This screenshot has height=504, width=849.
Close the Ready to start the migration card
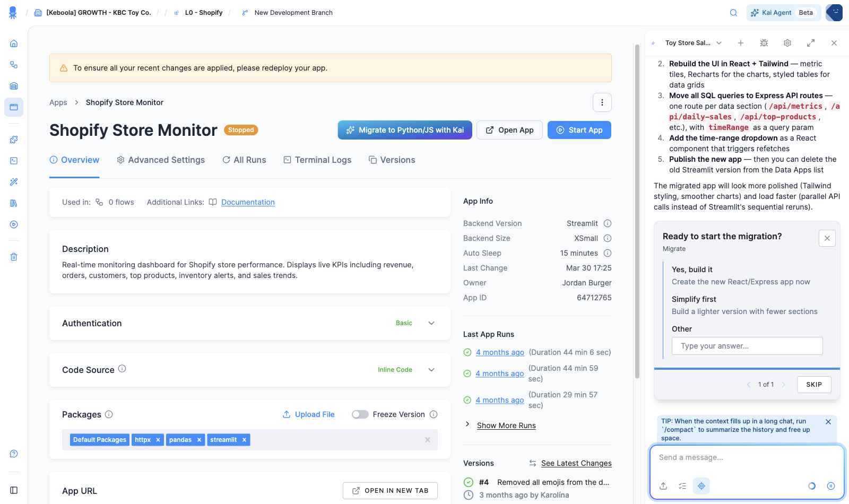827,238
